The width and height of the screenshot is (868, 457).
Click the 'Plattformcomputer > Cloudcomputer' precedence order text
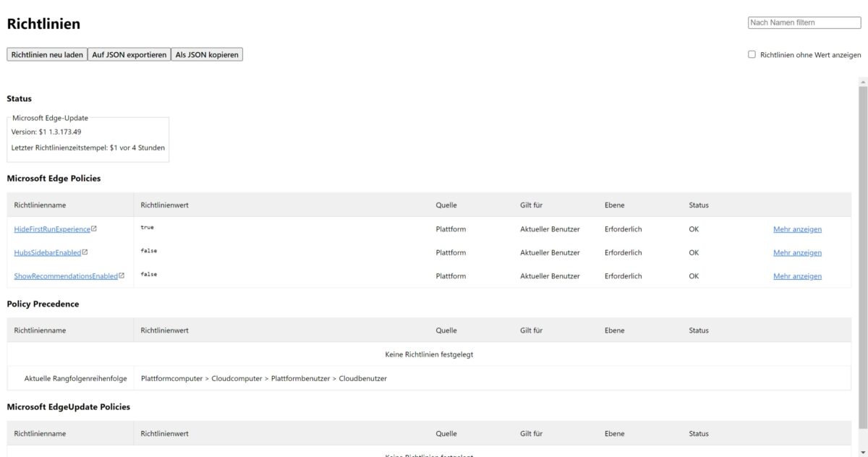pyautogui.click(x=264, y=378)
